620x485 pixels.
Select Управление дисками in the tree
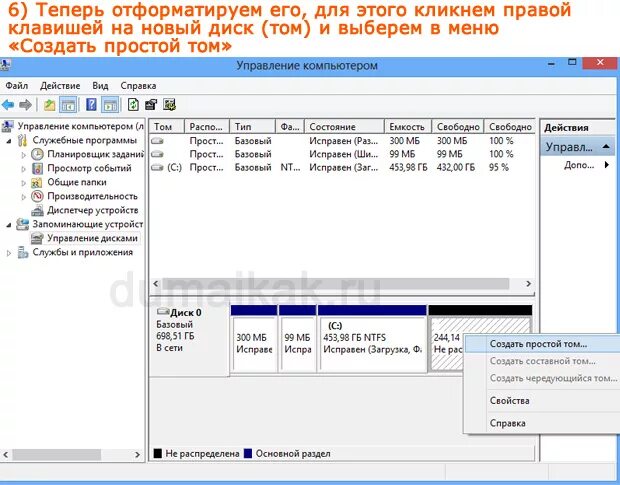[93, 238]
